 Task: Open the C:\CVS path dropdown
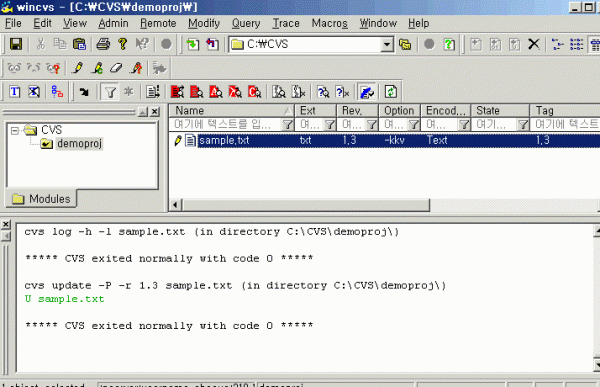point(387,44)
